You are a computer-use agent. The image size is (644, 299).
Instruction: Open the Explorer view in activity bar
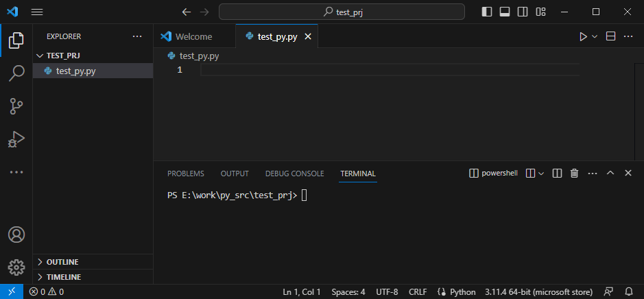point(16,40)
